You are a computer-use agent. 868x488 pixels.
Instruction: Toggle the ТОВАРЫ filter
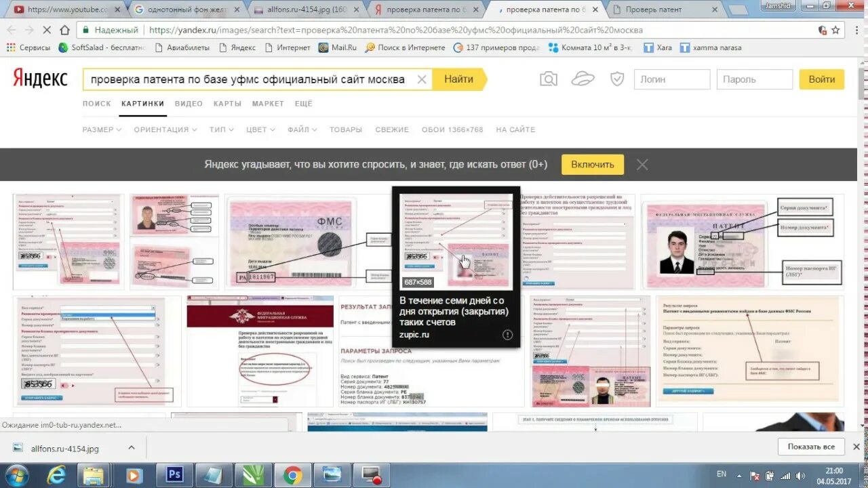[346, 129]
